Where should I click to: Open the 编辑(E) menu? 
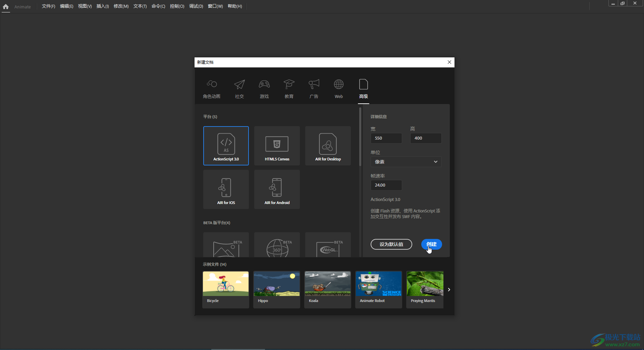click(66, 6)
